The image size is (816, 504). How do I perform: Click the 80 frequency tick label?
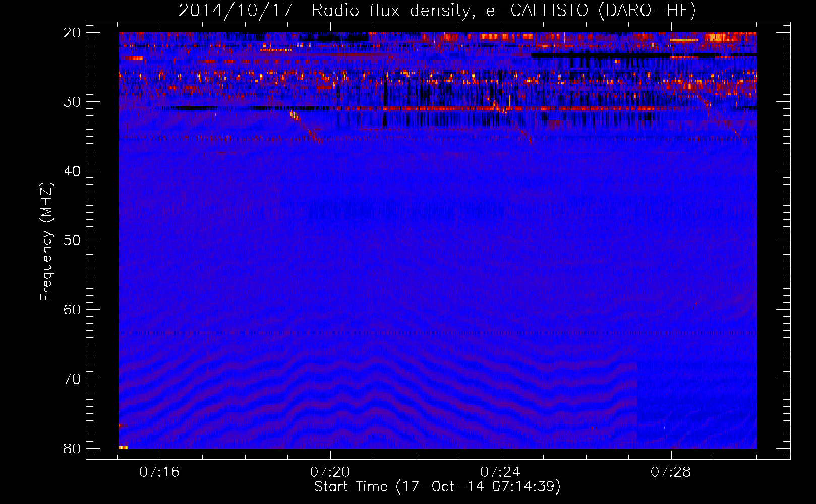pyautogui.click(x=72, y=448)
